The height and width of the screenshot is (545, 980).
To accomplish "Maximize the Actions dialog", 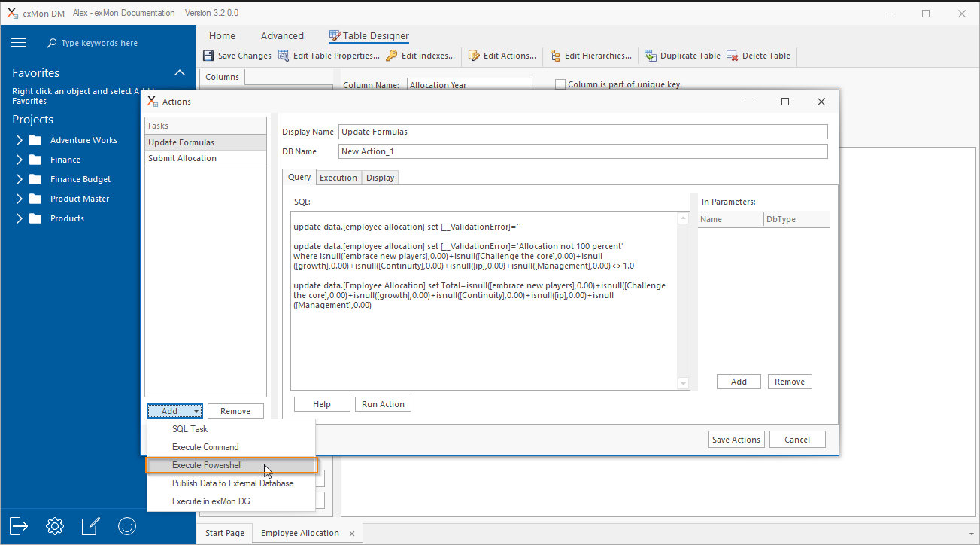I will 785,102.
